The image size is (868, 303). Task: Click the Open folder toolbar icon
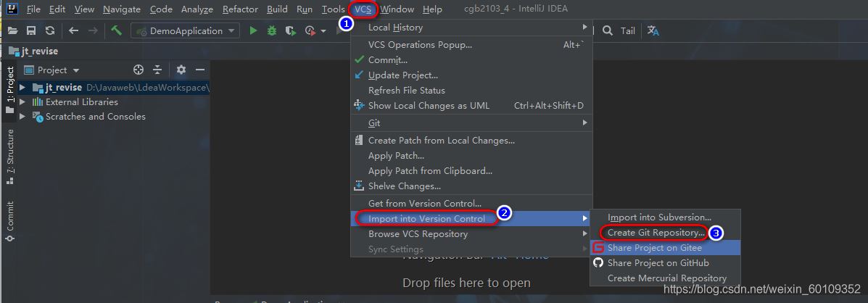(x=12, y=31)
